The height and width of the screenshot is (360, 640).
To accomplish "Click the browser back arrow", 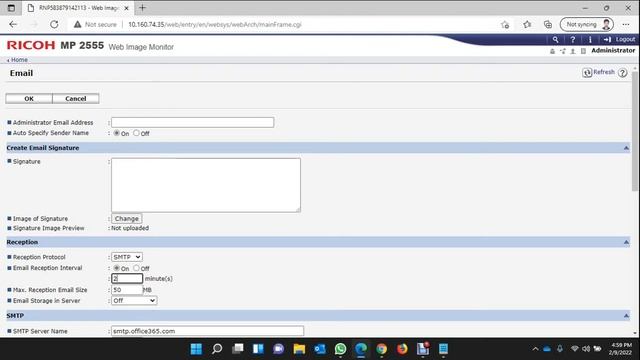I will [13, 24].
